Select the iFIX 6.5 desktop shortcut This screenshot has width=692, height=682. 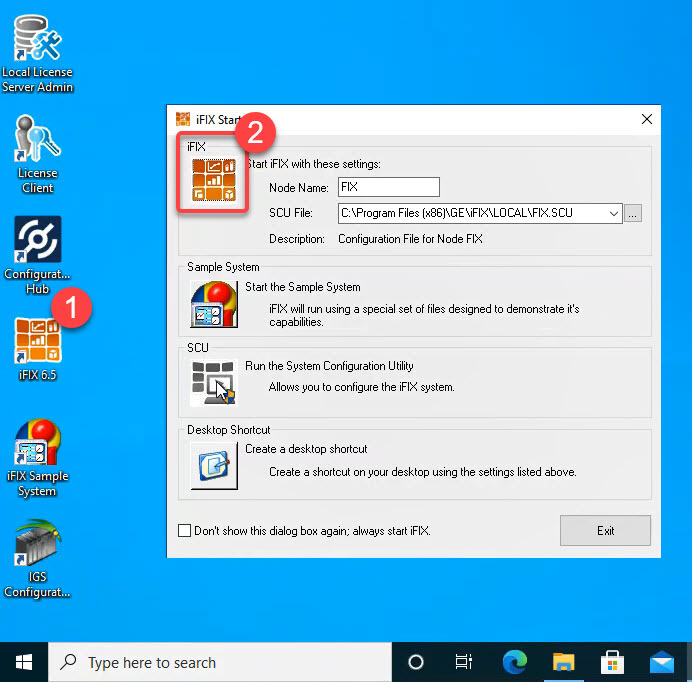click(x=37, y=349)
